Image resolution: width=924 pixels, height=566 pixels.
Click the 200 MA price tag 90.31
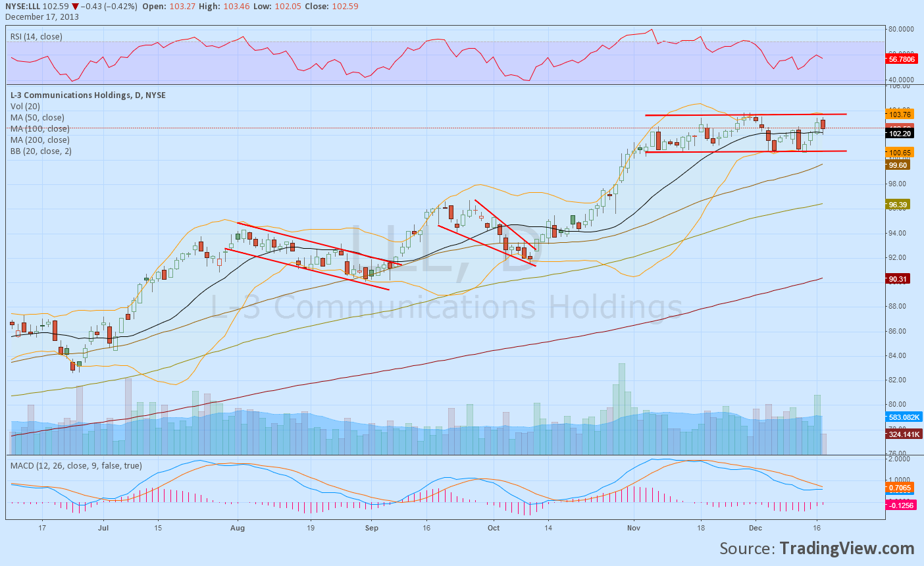[x=898, y=279]
